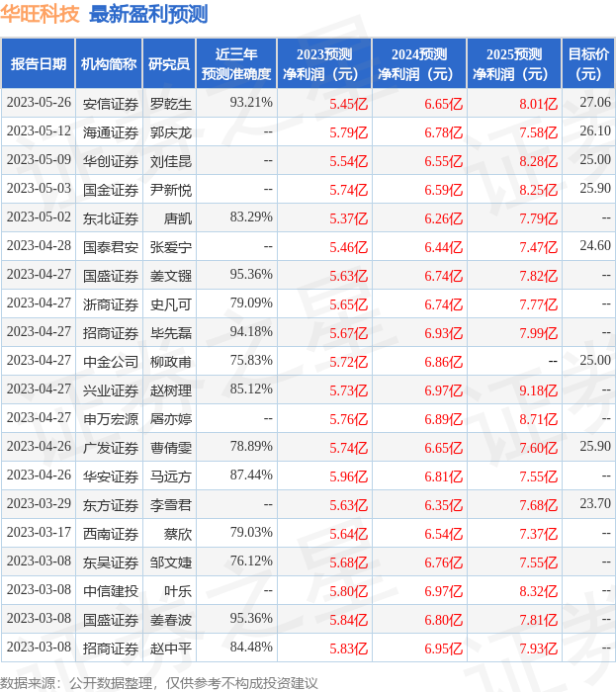Click researcher 尹新悦
This screenshot has height=692, width=616.
pyautogui.click(x=171, y=190)
